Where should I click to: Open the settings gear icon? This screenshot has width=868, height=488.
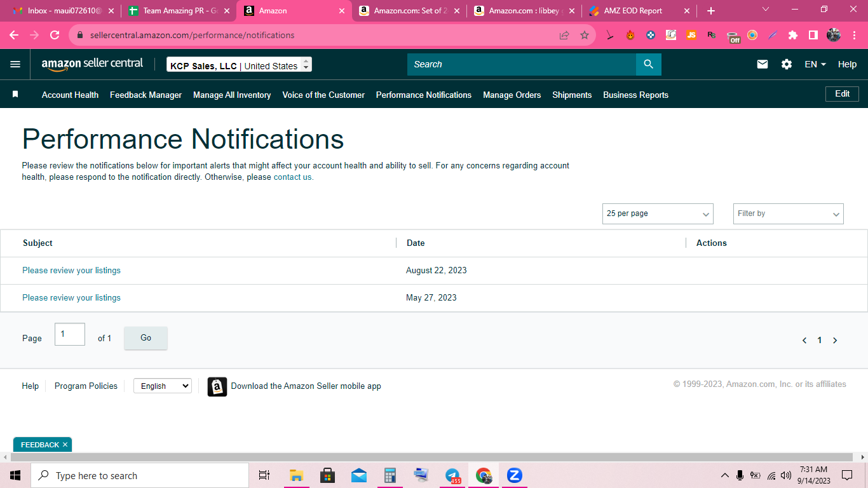pyautogui.click(x=787, y=64)
